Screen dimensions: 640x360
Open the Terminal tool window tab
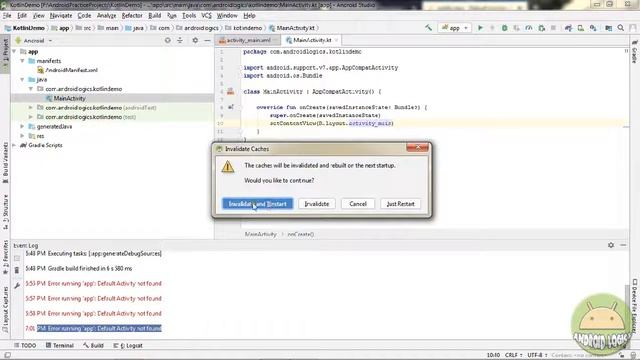coord(60,345)
